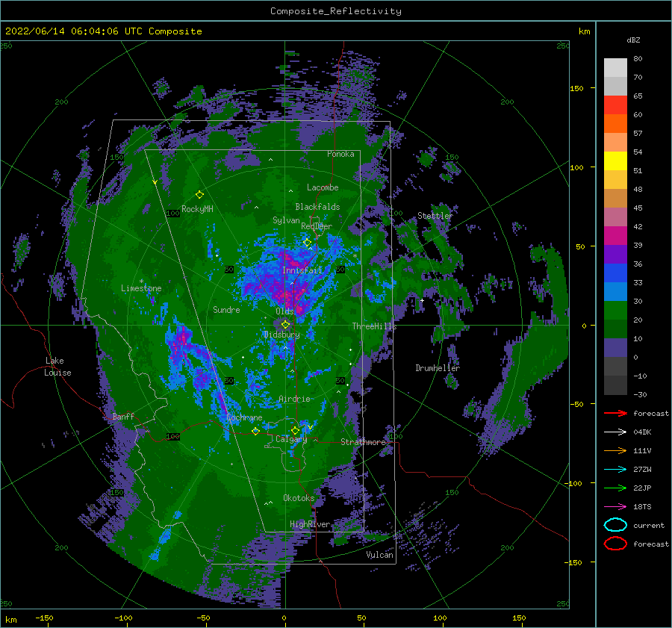Viewport: 672px width, 628px height.
Task: Click the Vulcan label
Action: click(x=380, y=555)
